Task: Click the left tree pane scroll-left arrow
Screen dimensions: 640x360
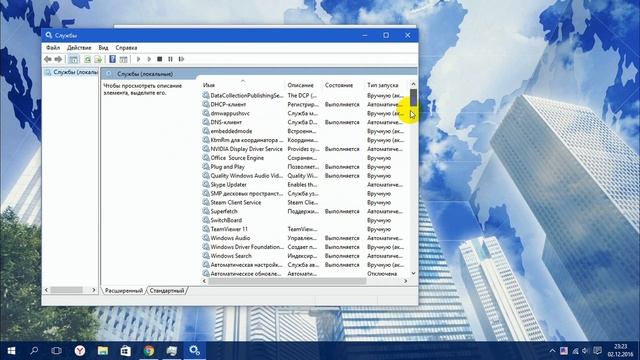Action: pos(47,290)
